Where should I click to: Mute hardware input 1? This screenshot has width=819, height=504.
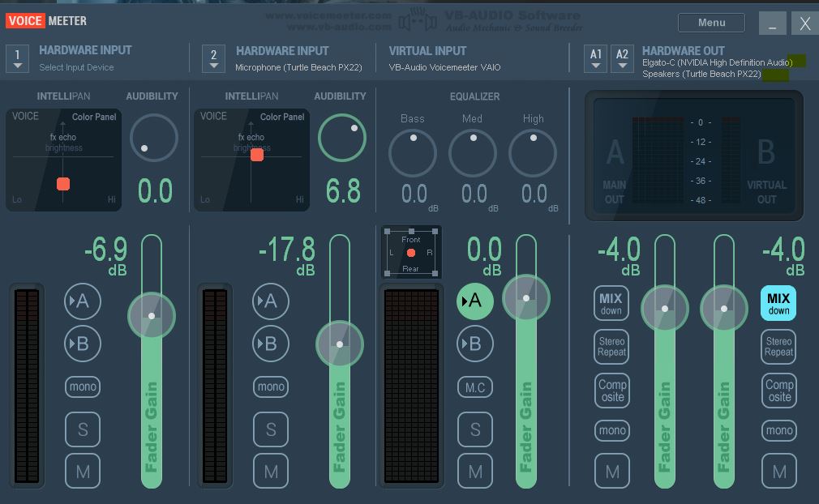click(x=83, y=471)
